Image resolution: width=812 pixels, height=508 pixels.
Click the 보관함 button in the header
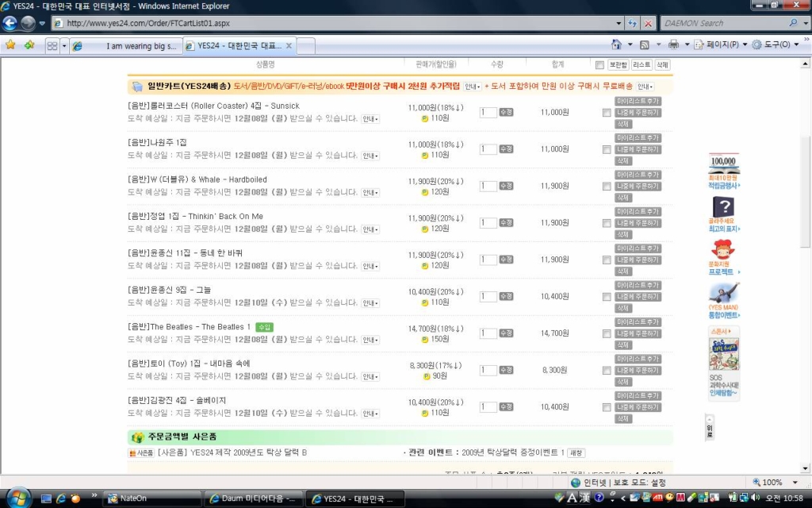click(x=618, y=65)
